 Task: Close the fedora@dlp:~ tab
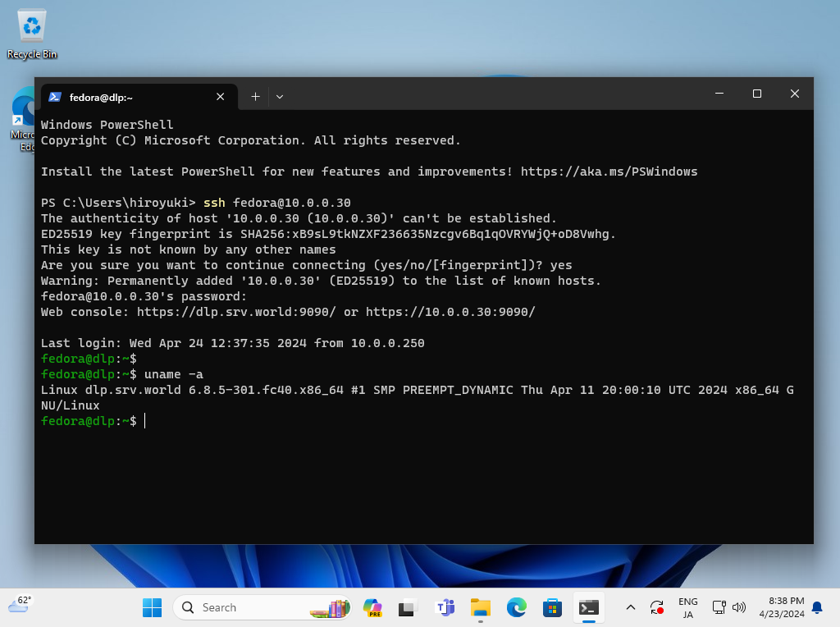coord(220,97)
